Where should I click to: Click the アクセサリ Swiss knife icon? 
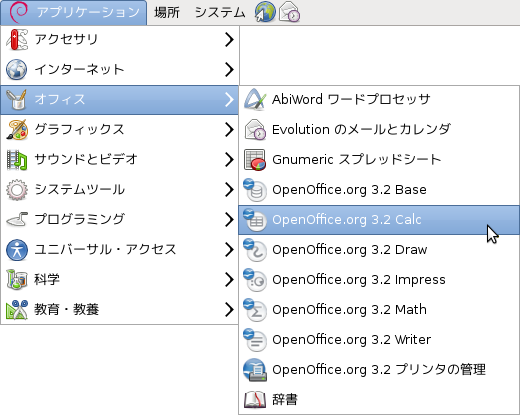[x=17, y=39]
